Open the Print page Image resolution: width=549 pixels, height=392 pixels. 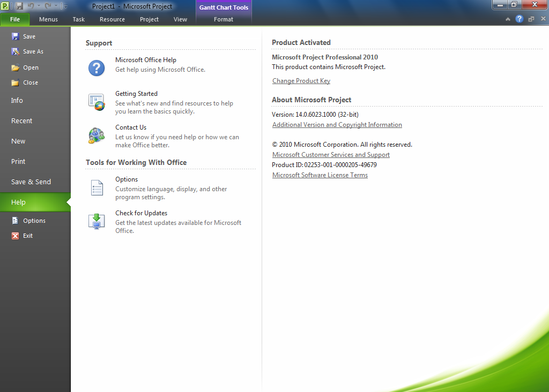tap(18, 162)
